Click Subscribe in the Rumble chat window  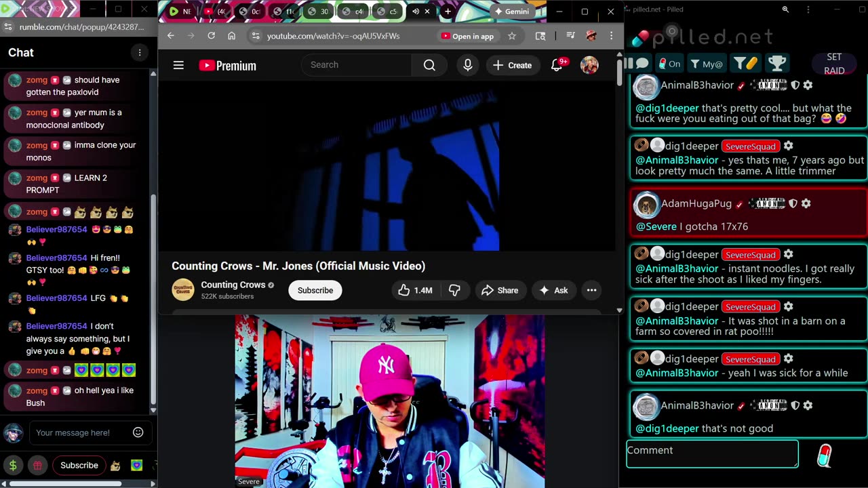tap(79, 465)
